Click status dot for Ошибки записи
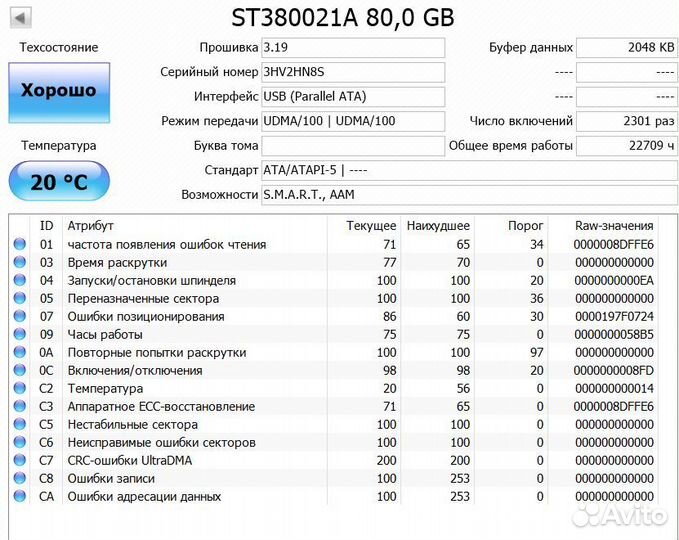The image size is (679, 540). coord(19,478)
